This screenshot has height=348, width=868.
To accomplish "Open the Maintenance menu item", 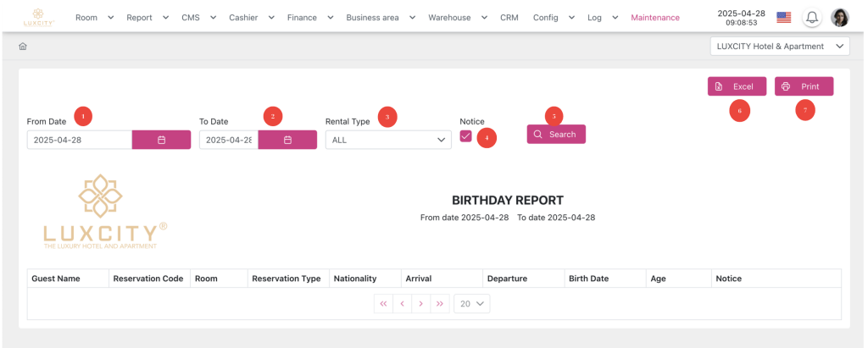I will [654, 17].
